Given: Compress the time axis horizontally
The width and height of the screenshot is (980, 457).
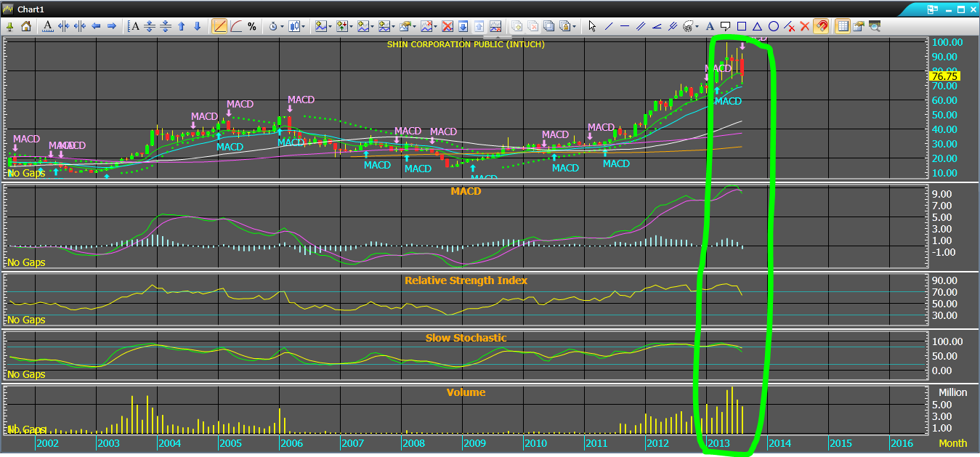Looking at the screenshot, I should click(x=80, y=26).
